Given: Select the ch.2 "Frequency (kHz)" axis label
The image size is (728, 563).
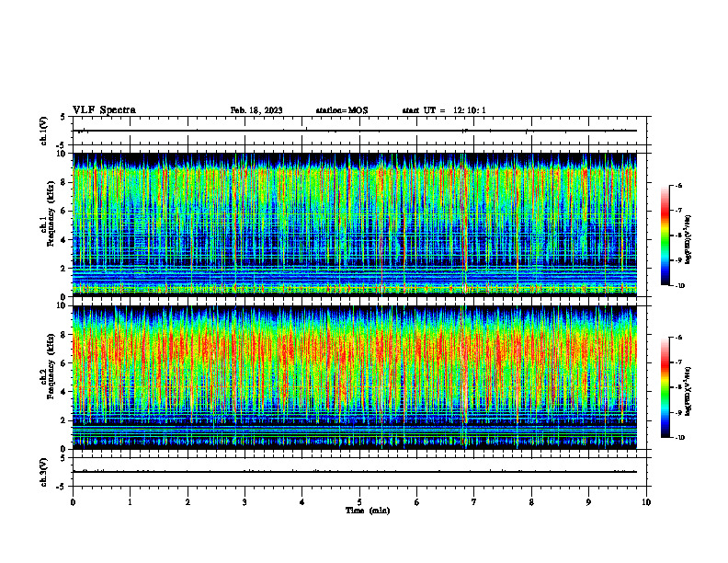Looking at the screenshot, I should click(x=51, y=366).
